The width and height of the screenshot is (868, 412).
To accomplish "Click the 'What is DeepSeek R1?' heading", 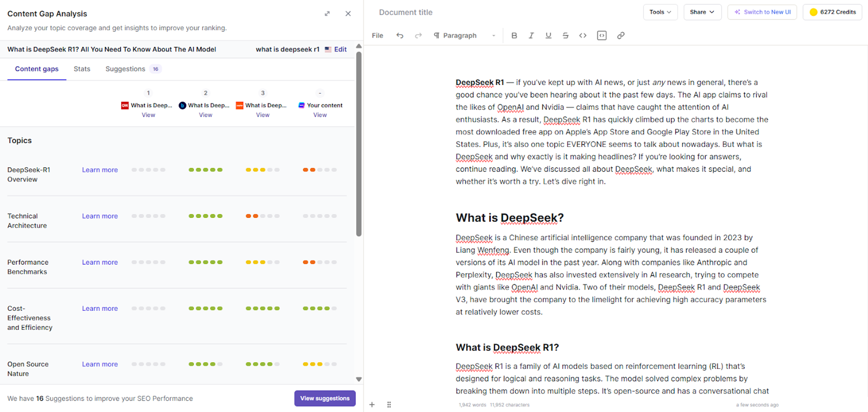I will coord(507,347).
